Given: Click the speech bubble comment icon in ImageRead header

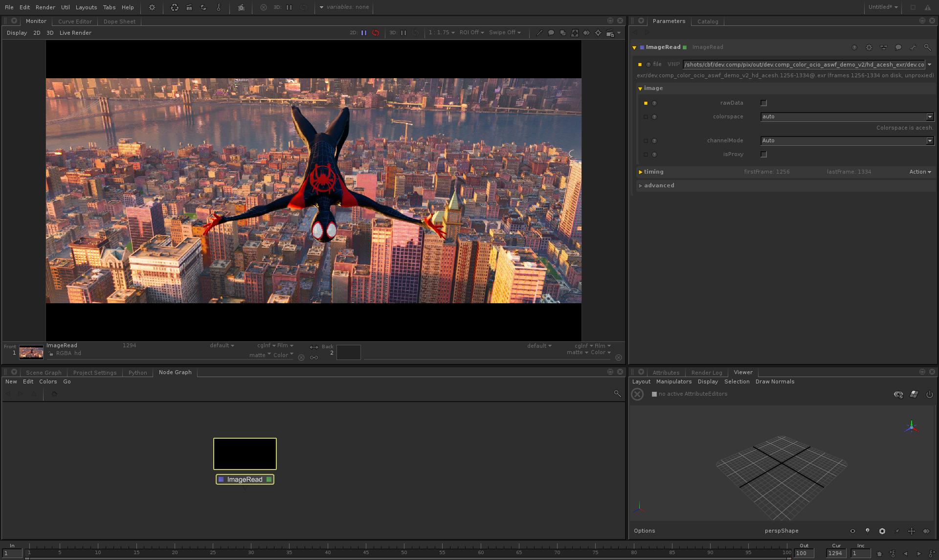Looking at the screenshot, I should click(x=898, y=47).
